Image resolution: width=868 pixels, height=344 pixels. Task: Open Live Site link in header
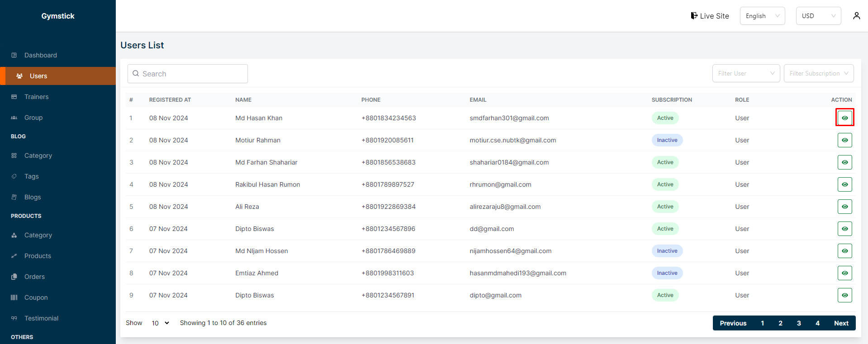point(710,16)
